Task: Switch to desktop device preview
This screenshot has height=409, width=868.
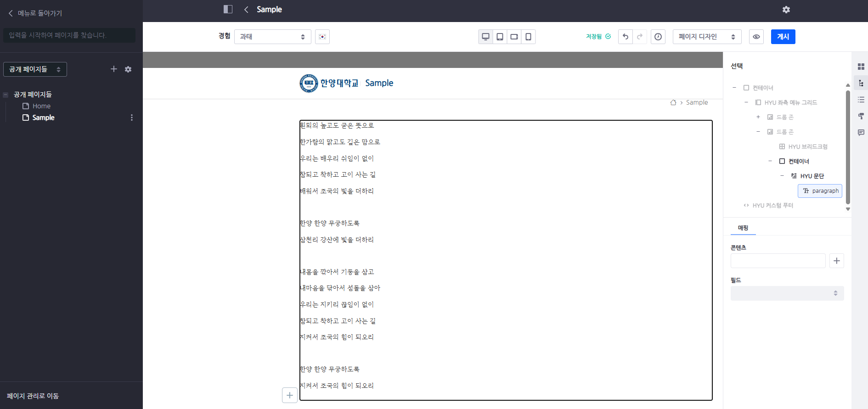Action: pos(485,37)
